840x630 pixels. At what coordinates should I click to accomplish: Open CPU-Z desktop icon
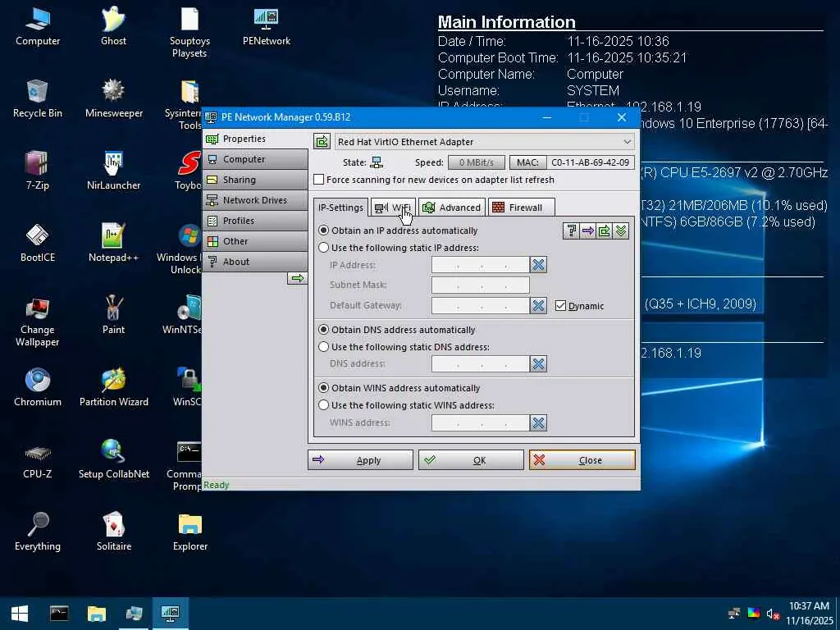[38, 459]
